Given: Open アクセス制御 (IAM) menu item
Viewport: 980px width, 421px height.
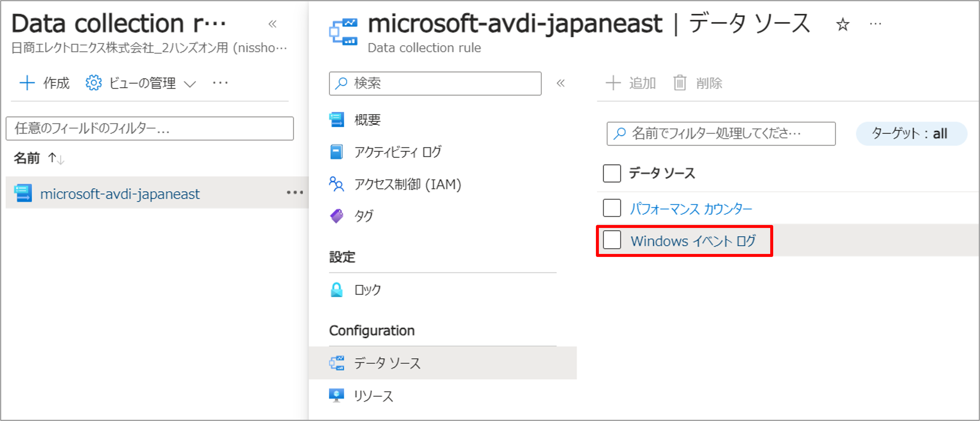Looking at the screenshot, I should [408, 184].
